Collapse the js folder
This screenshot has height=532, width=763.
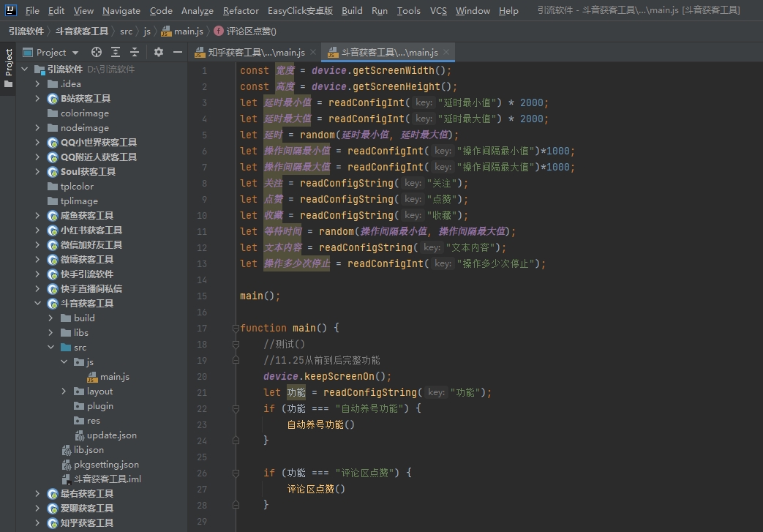(64, 361)
